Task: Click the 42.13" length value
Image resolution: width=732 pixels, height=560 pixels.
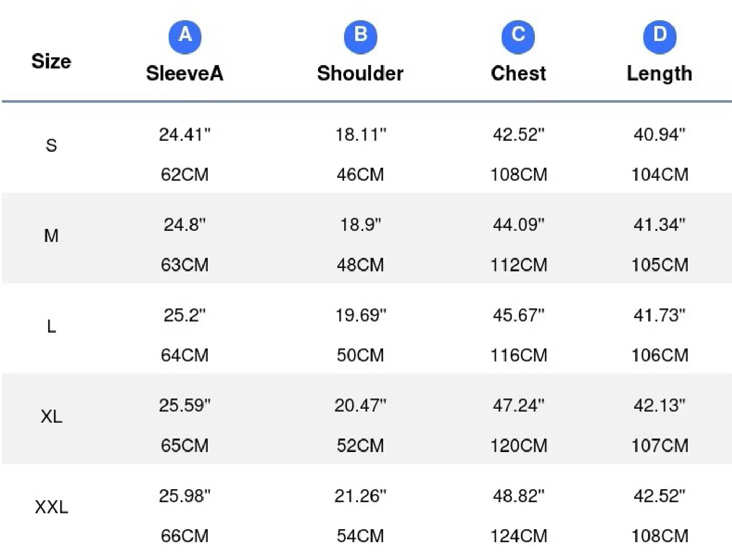Action: pos(659,405)
